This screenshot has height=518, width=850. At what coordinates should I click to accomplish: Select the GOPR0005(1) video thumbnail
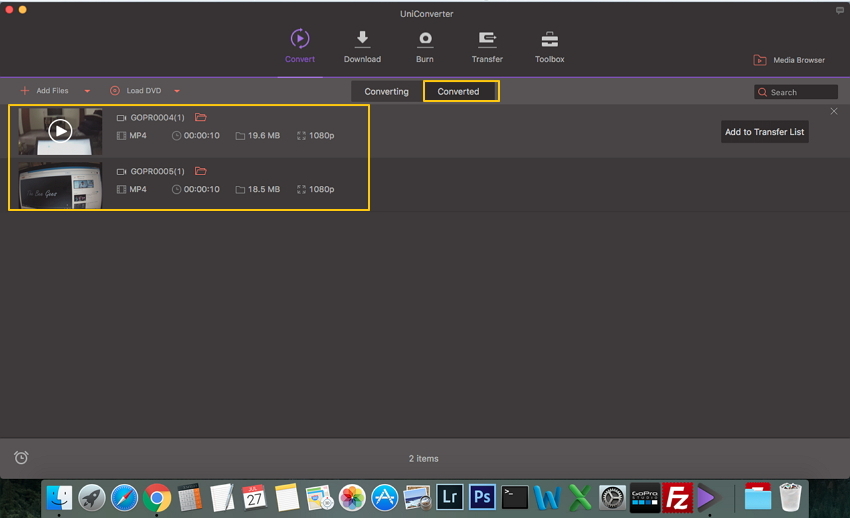point(60,185)
